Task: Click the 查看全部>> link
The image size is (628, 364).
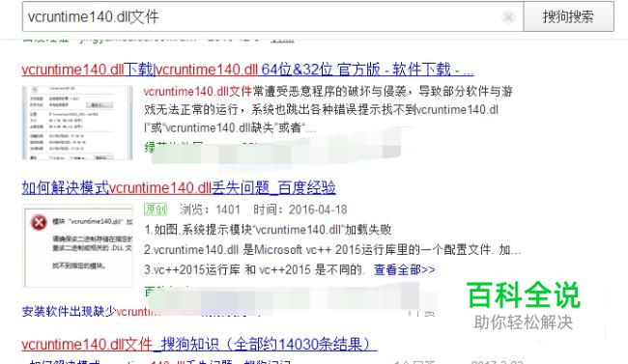Action: pos(405,270)
